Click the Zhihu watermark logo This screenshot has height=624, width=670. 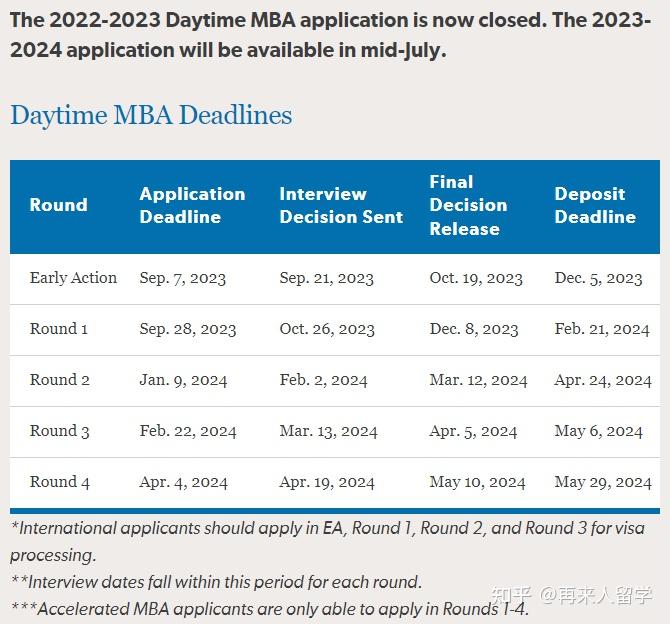[508, 596]
